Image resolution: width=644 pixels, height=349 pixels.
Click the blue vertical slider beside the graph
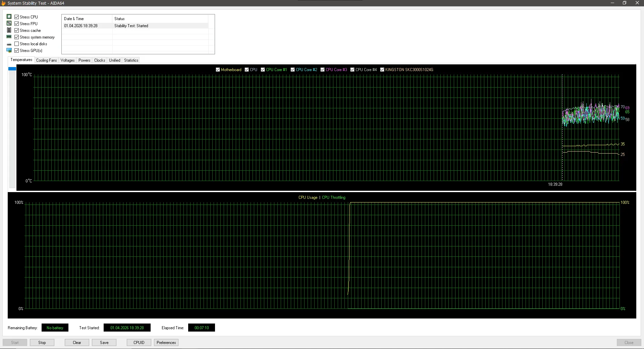12,69
